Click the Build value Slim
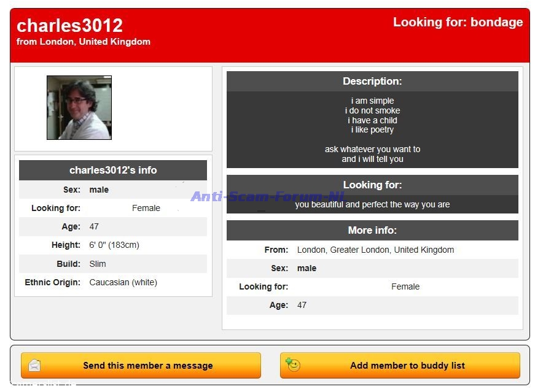This screenshot has height=392, width=535. pyautogui.click(x=98, y=264)
